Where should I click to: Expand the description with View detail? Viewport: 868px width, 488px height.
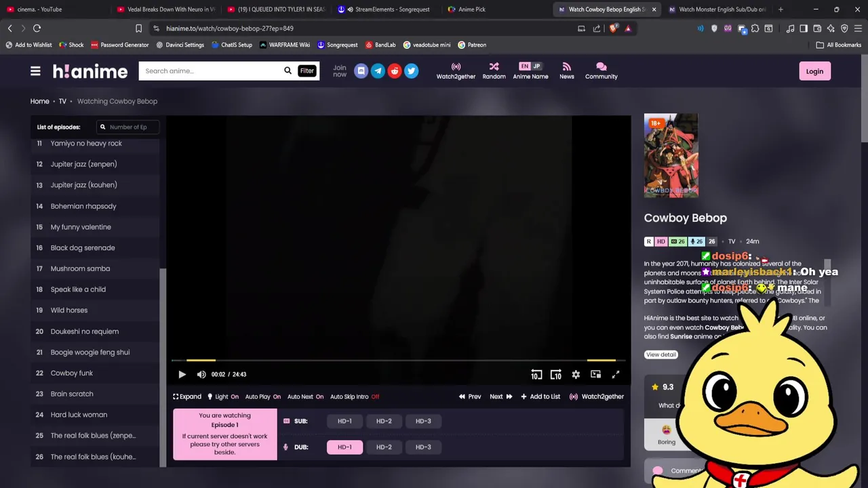point(661,354)
